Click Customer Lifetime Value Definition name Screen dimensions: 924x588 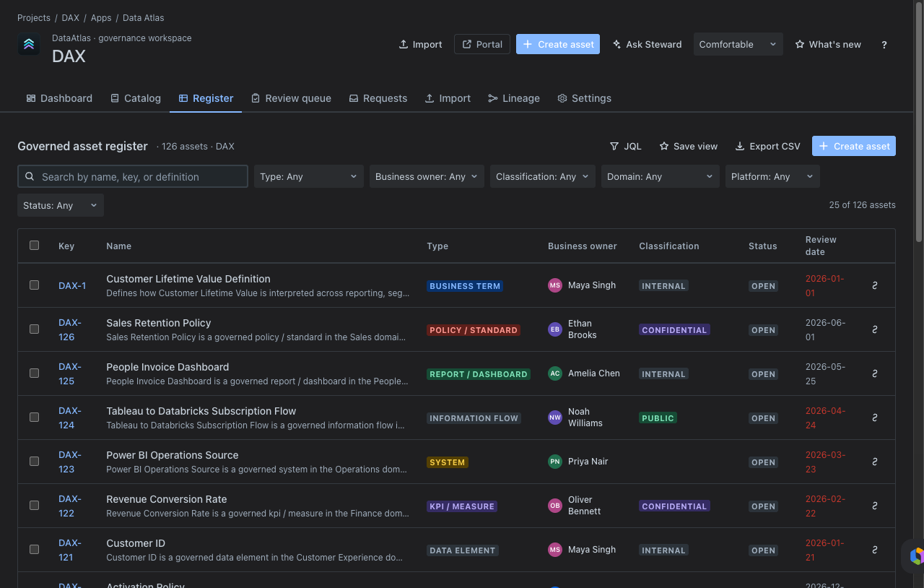pos(188,279)
